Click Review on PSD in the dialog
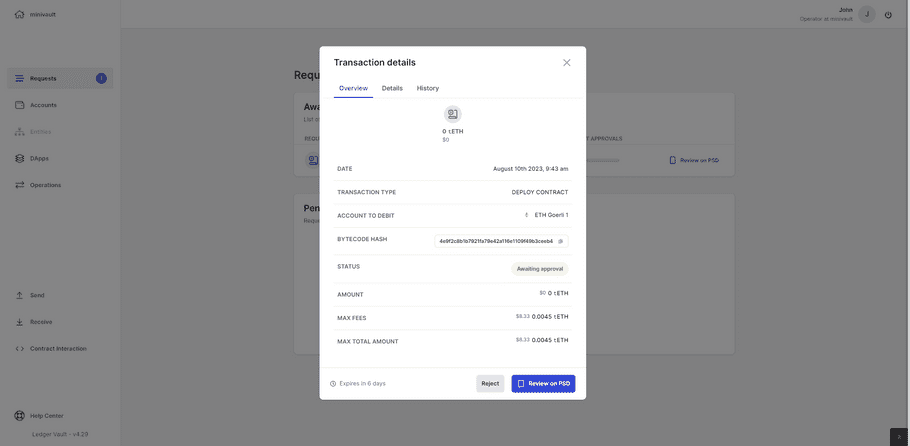 543,383
